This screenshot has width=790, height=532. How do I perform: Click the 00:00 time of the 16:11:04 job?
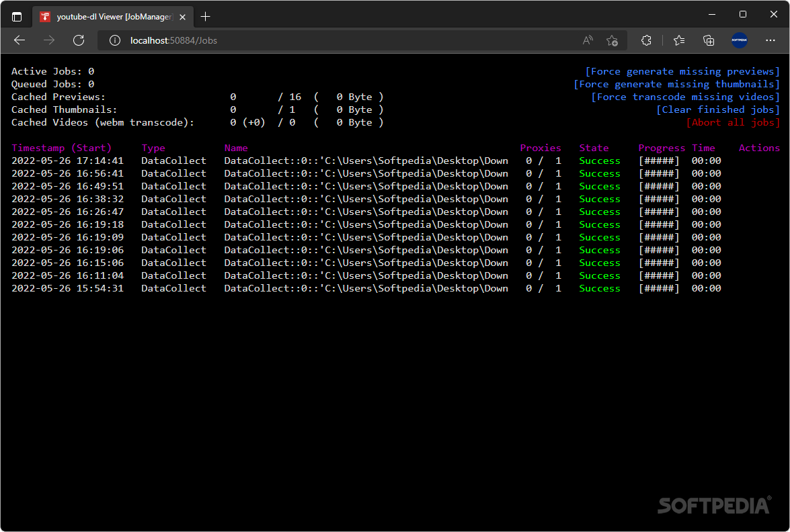[x=707, y=275]
